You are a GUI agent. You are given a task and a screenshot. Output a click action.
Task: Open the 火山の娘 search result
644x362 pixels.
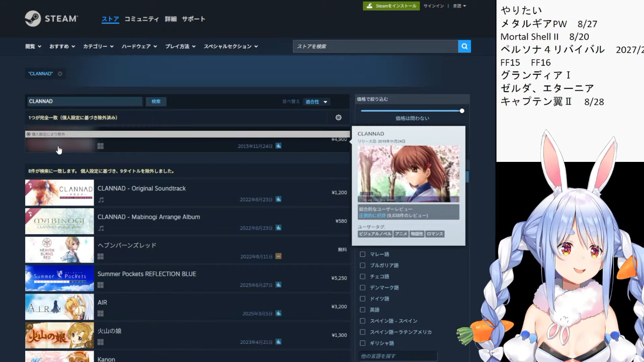point(186,335)
